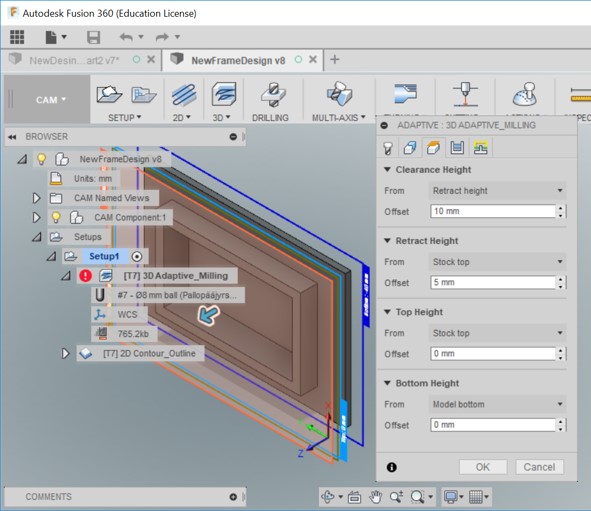The image size is (591, 511).
Task: Open the 2D menu
Action: [x=182, y=118]
